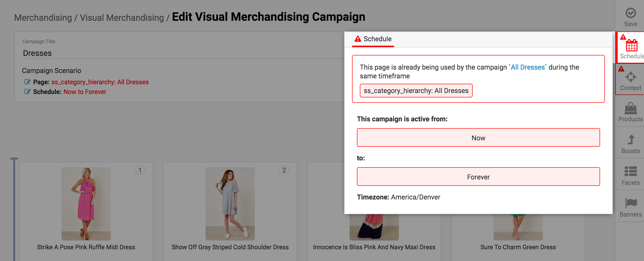Screen dimensions: 644x261
Task: Click the Now to Forever schedule link
Action: tap(85, 92)
